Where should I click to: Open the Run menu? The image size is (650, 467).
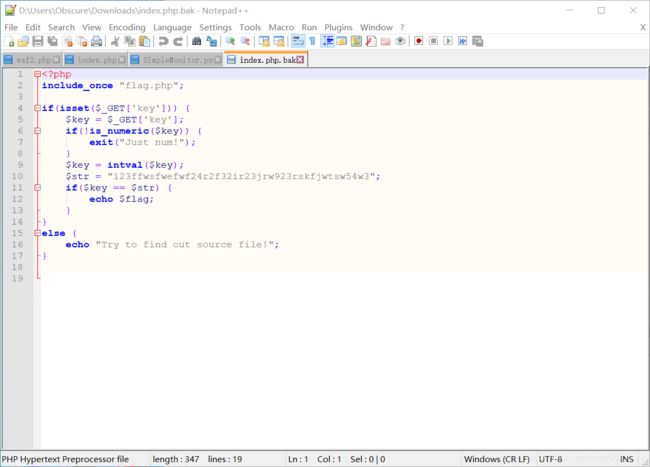309,27
